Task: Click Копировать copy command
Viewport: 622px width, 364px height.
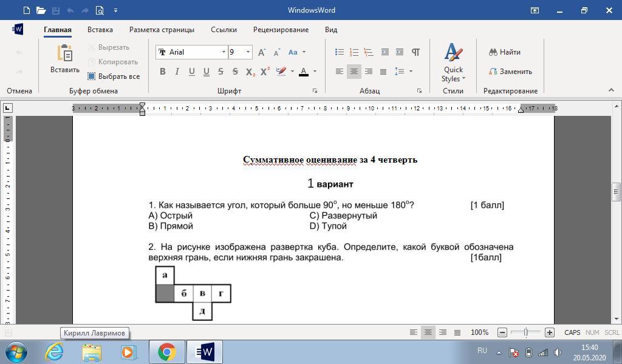Action: [113, 62]
